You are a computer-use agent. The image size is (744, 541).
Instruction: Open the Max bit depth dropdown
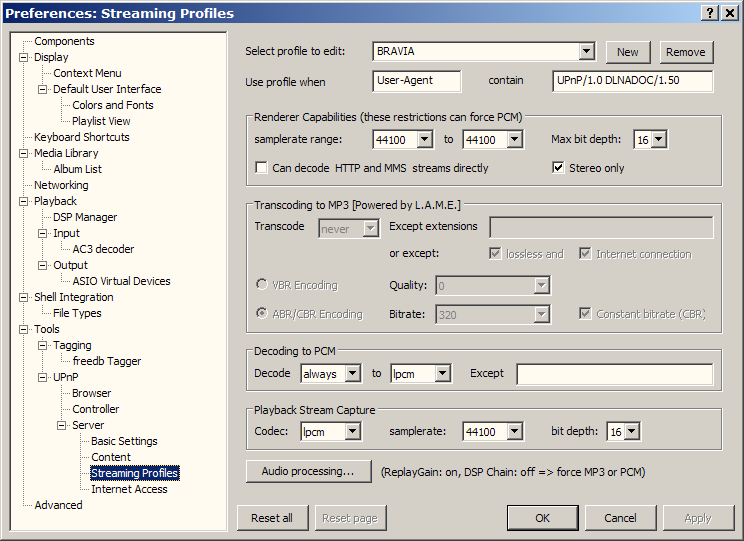(x=658, y=140)
